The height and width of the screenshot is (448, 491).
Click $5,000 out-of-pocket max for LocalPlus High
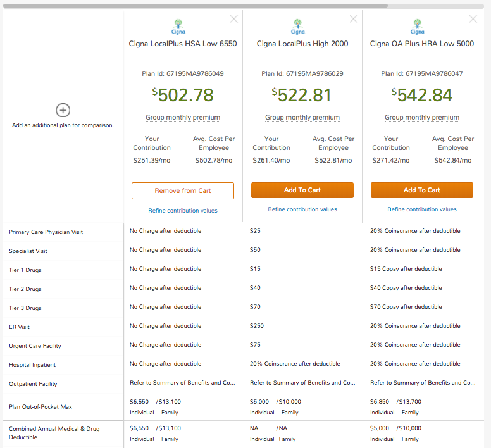point(259,402)
